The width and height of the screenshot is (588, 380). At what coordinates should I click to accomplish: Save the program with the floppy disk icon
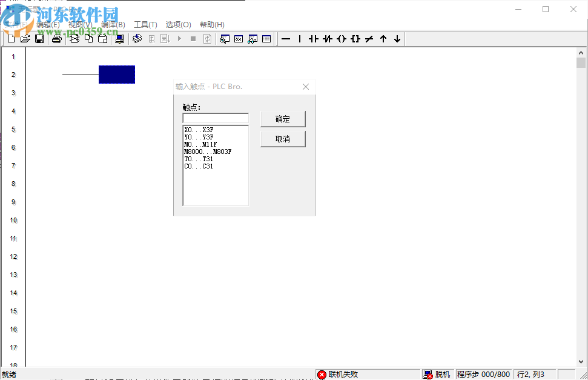39,39
